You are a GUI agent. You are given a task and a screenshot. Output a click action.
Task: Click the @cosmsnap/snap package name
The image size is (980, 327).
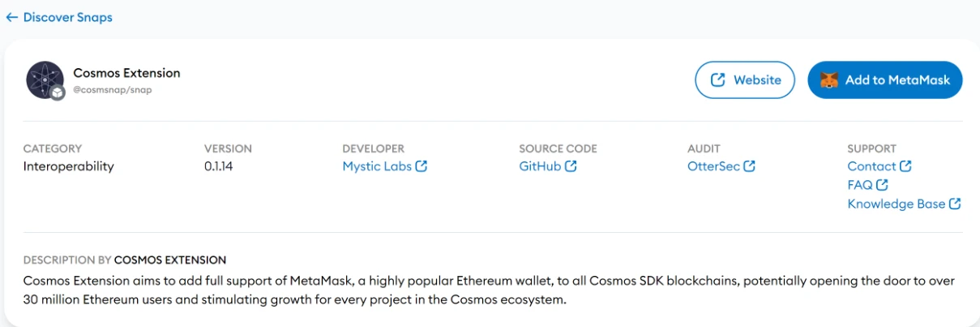(x=113, y=90)
